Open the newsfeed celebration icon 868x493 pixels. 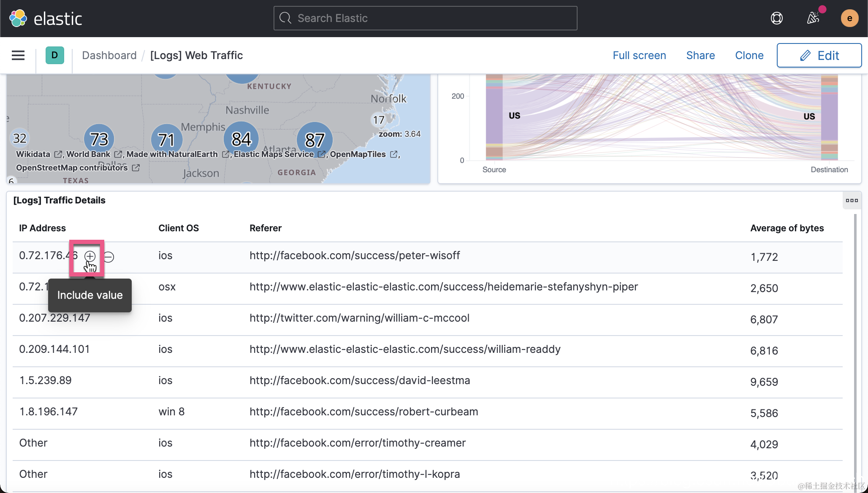[x=813, y=18]
